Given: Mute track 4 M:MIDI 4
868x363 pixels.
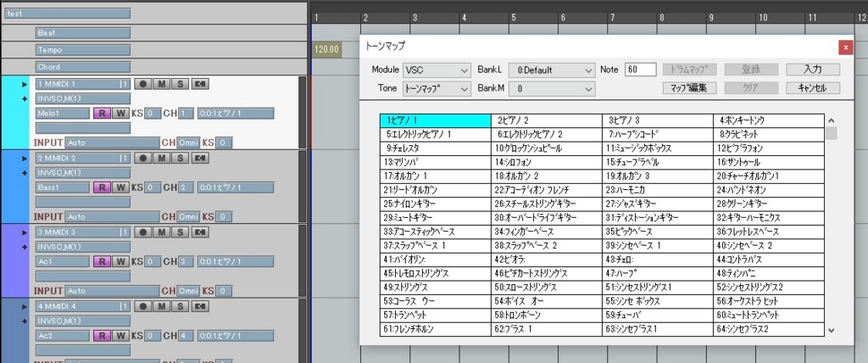Looking at the screenshot, I should point(161,306).
